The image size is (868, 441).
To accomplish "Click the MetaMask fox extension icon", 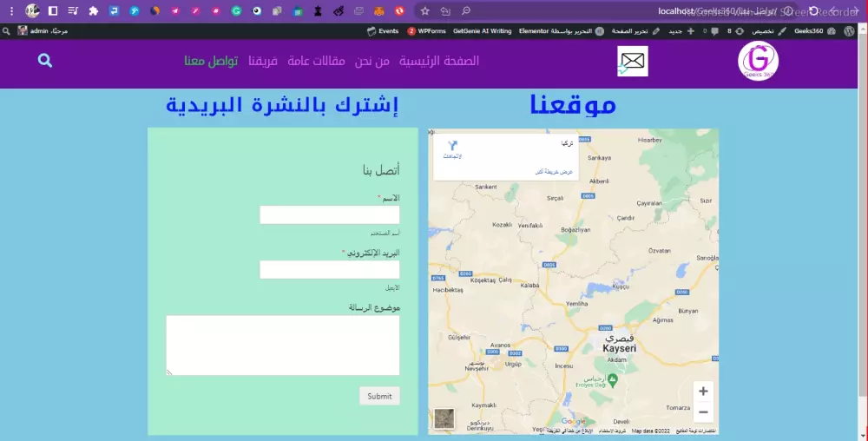I will 378,10.
